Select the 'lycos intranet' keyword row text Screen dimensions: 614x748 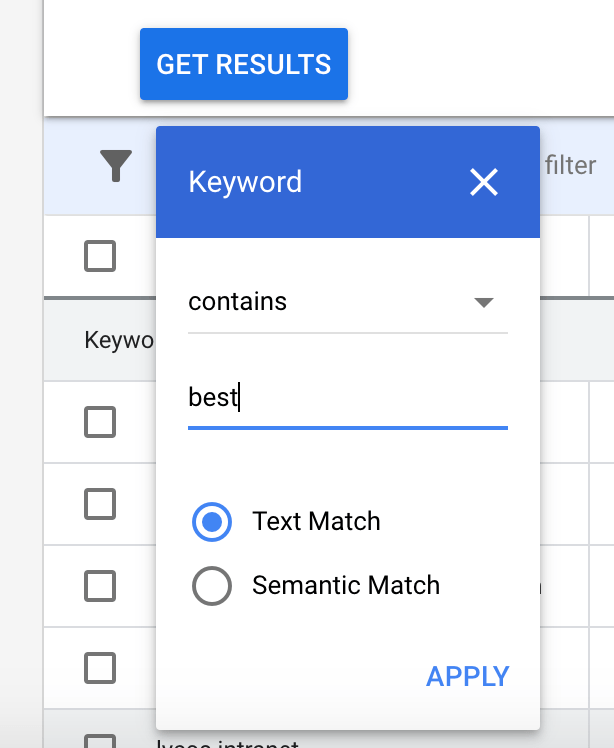(228, 743)
